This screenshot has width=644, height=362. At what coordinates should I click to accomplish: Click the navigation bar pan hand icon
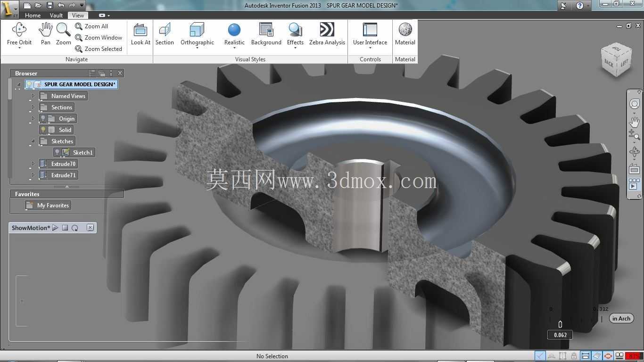coord(635,122)
